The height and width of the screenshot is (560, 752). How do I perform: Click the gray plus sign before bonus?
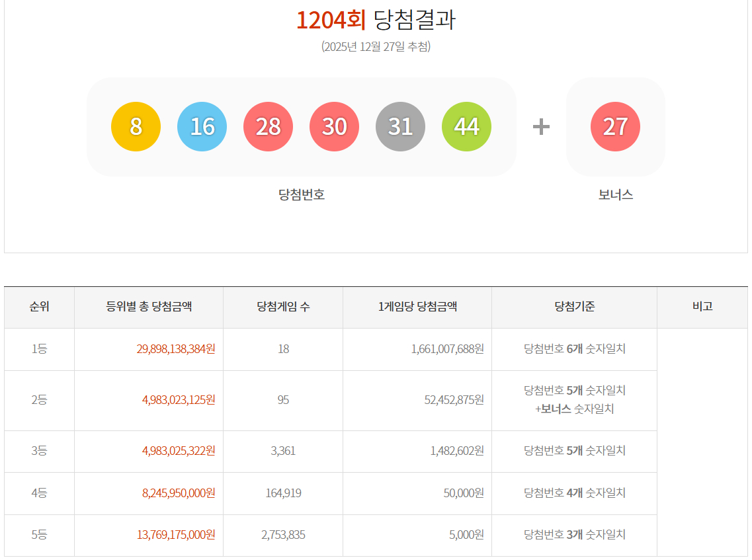[x=541, y=126]
